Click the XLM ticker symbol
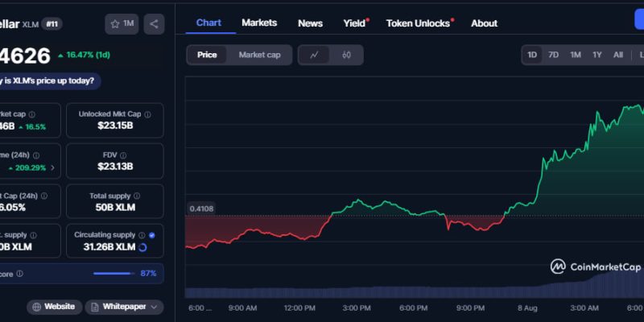Screen dimensions: 644x322 point(31,25)
